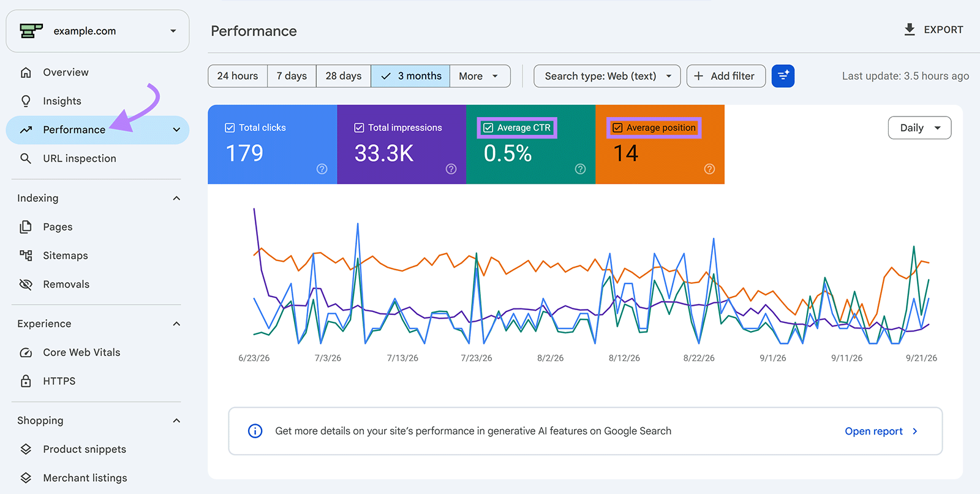Click the Product snippets layers icon

[x=26, y=449]
